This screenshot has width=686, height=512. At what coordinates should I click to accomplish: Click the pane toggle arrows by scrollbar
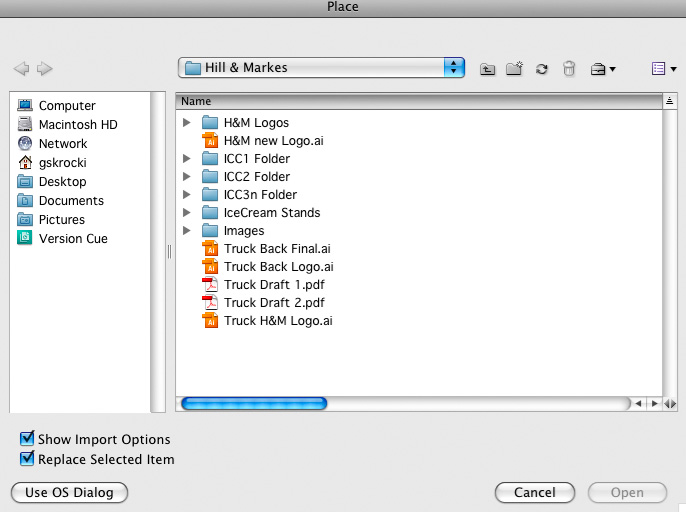(670, 403)
